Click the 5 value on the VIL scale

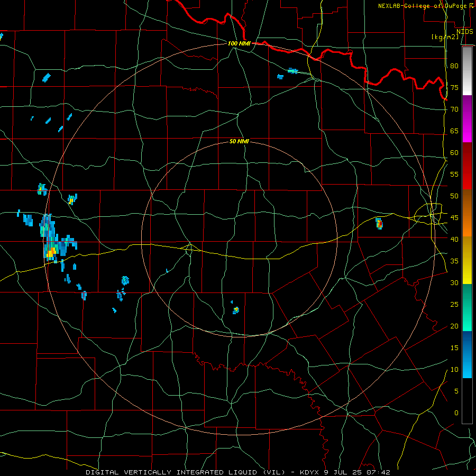456,391
